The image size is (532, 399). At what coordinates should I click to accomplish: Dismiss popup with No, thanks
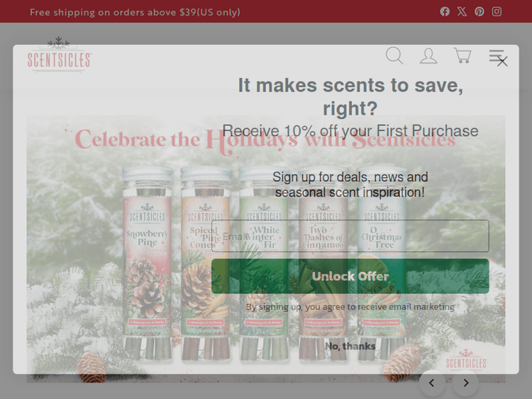pos(350,346)
